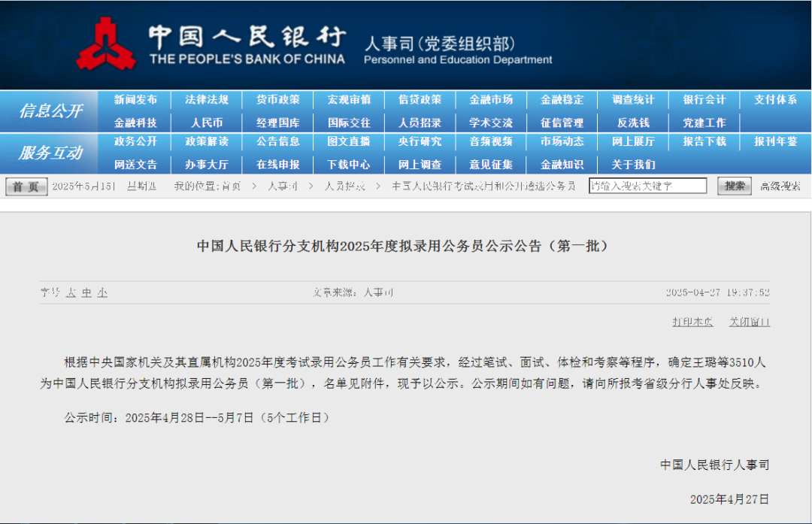Visit 在线申报 link
The width and height of the screenshot is (812, 524).
click(278, 165)
